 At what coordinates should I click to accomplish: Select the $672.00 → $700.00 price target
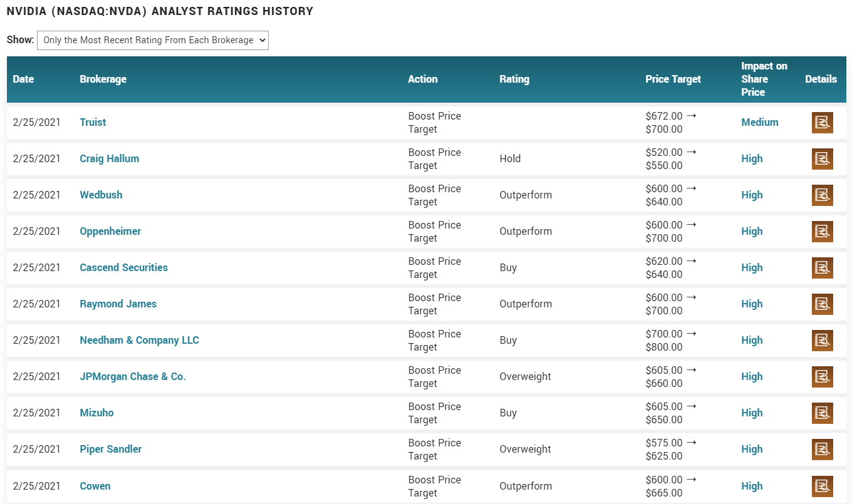point(671,123)
